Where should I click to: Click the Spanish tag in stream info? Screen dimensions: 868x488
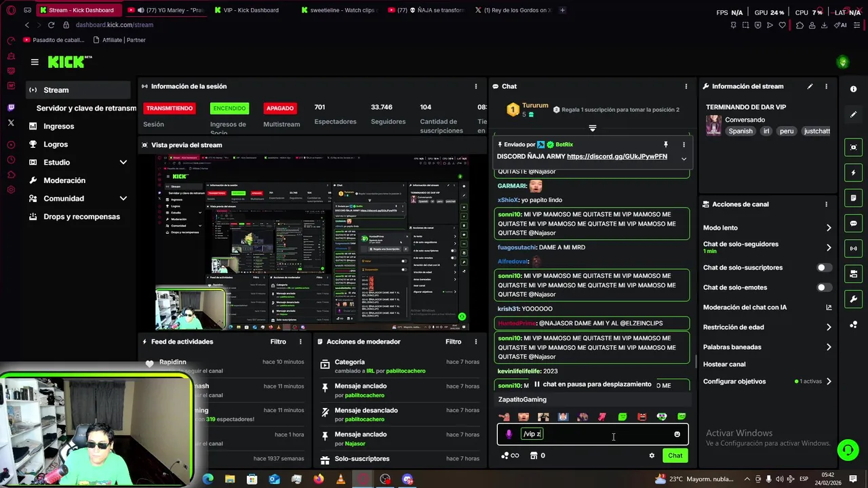point(740,131)
